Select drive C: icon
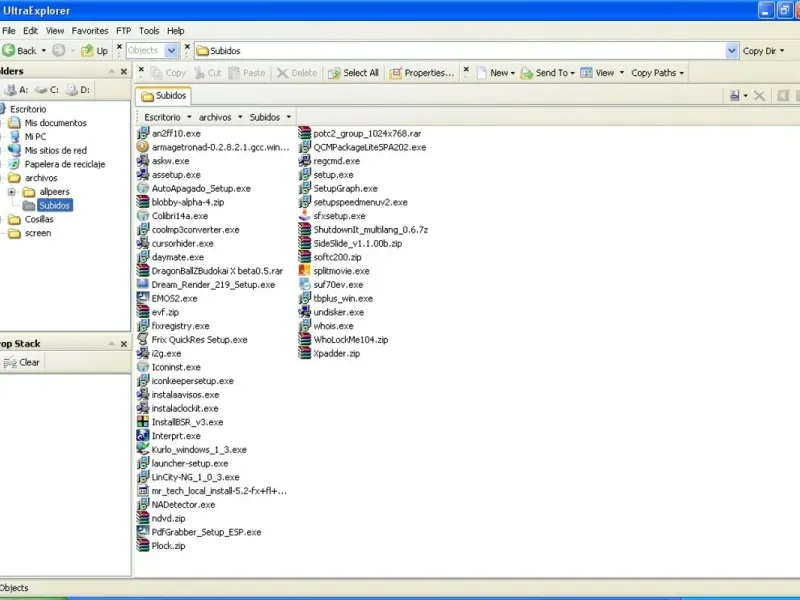Image resolution: width=800 pixels, height=600 pixels. coord(41,90)
